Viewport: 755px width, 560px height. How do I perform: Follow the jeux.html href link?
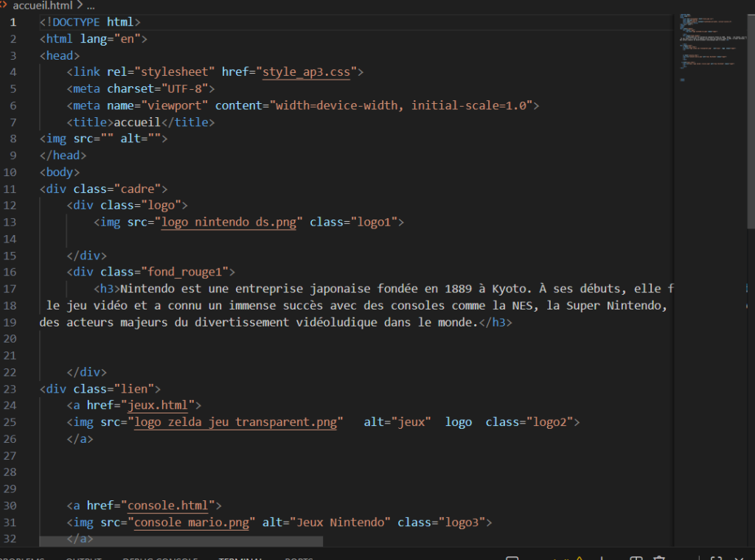(161, 405)
